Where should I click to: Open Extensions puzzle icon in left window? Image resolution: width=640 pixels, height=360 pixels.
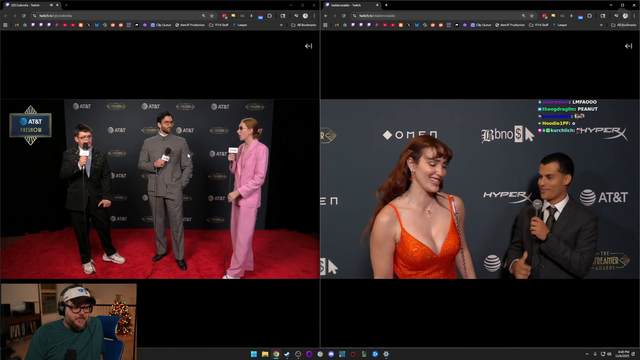pos(270,16)
